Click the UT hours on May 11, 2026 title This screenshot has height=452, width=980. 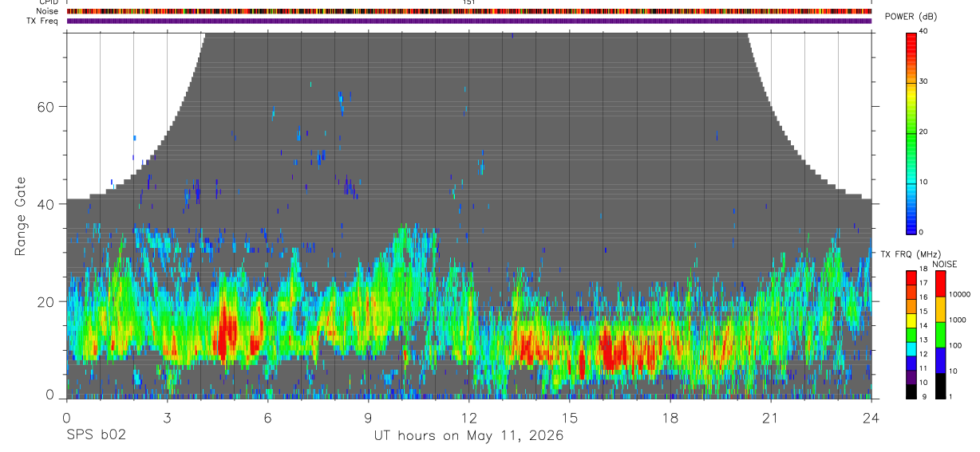coord(469,436)
